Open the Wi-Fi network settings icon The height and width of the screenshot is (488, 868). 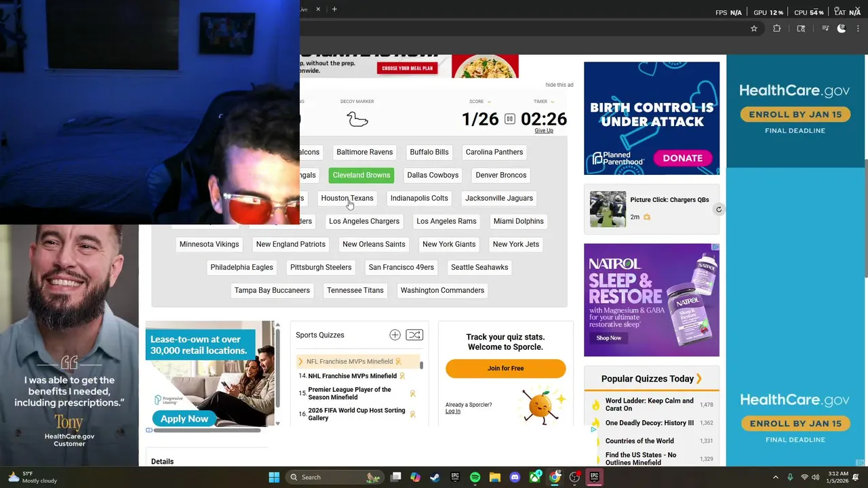point(804,477)
